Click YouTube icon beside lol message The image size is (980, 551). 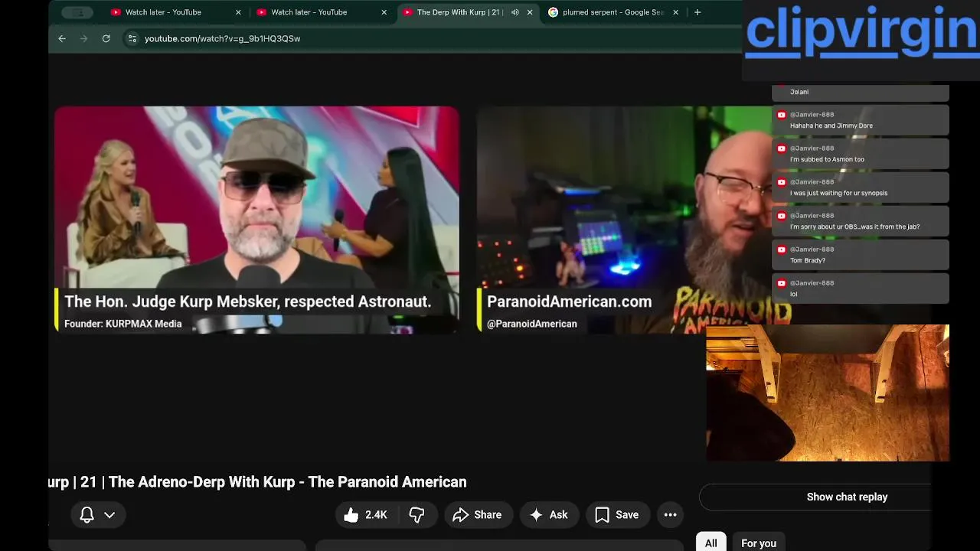(x=782, y=283)
